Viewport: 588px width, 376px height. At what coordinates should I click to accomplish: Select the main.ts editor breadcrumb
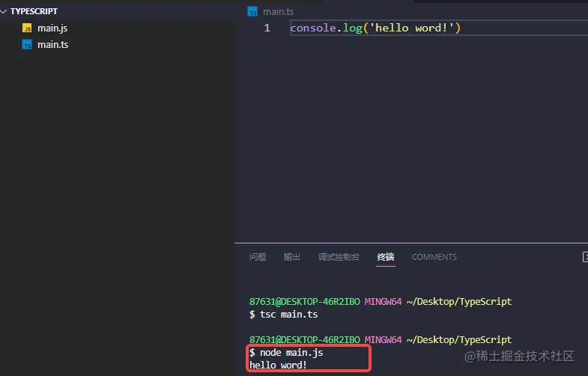[278, 12]
